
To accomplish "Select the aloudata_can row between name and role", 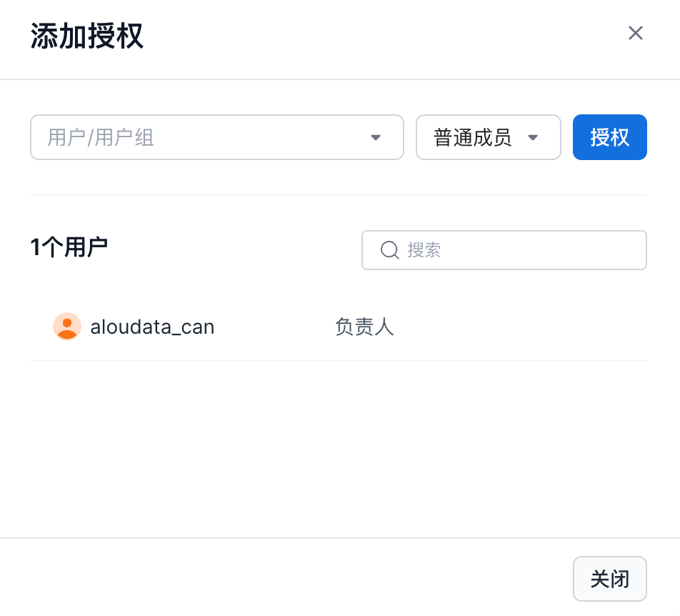I will [275, 327].
